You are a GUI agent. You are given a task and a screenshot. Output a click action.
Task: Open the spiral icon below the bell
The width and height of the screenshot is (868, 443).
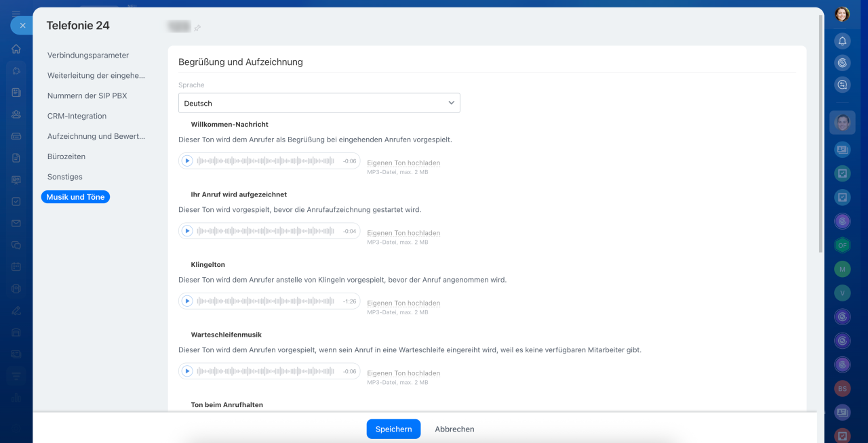pyautogui.click(x=842, y=63)
